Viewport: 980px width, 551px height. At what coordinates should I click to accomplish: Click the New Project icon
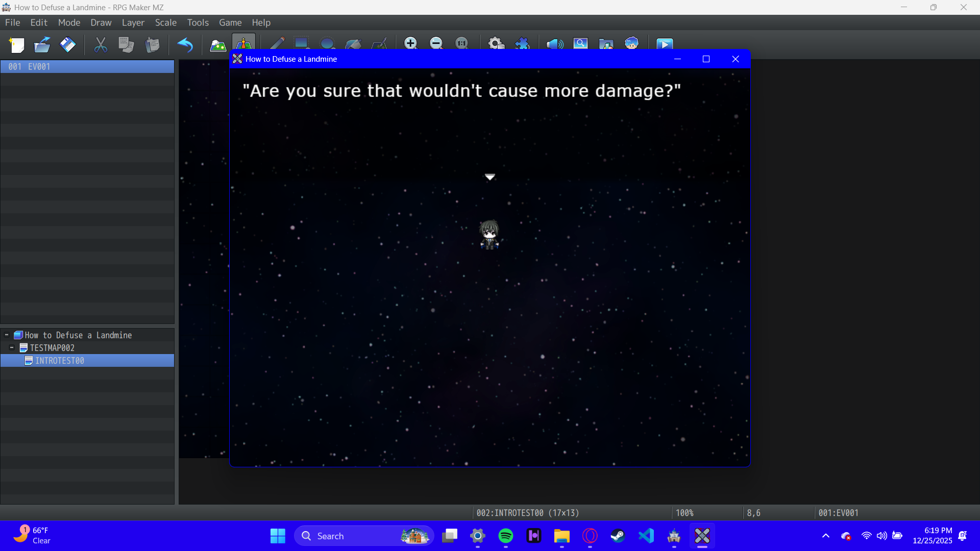[x=17, y=45]
